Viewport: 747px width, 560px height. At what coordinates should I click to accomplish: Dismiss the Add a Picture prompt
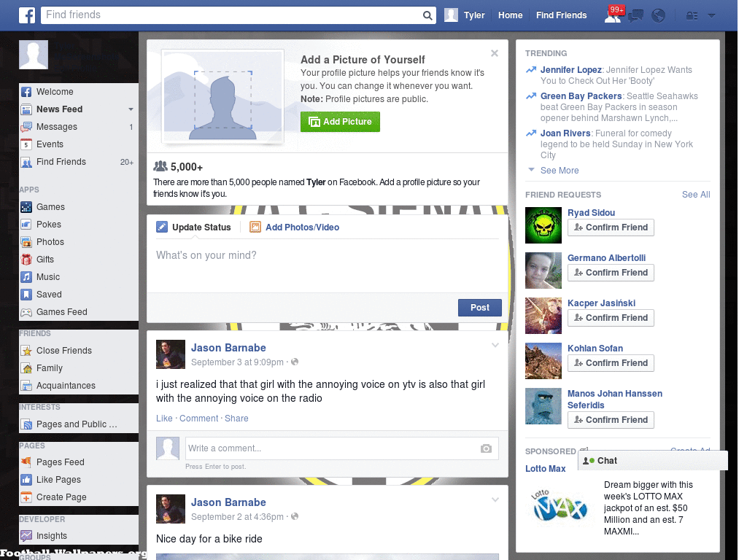pyautogui.click(x=495, y=53)
